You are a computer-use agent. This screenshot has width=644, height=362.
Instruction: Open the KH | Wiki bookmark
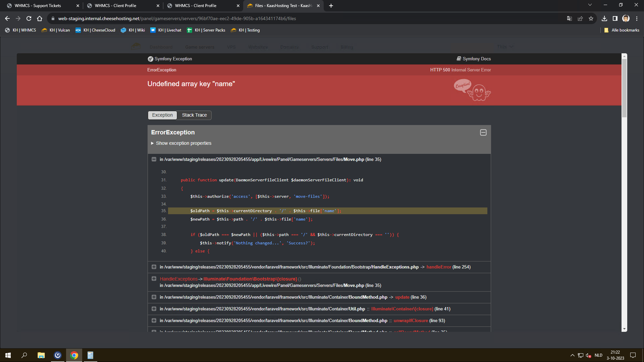(x=133, y=30)
